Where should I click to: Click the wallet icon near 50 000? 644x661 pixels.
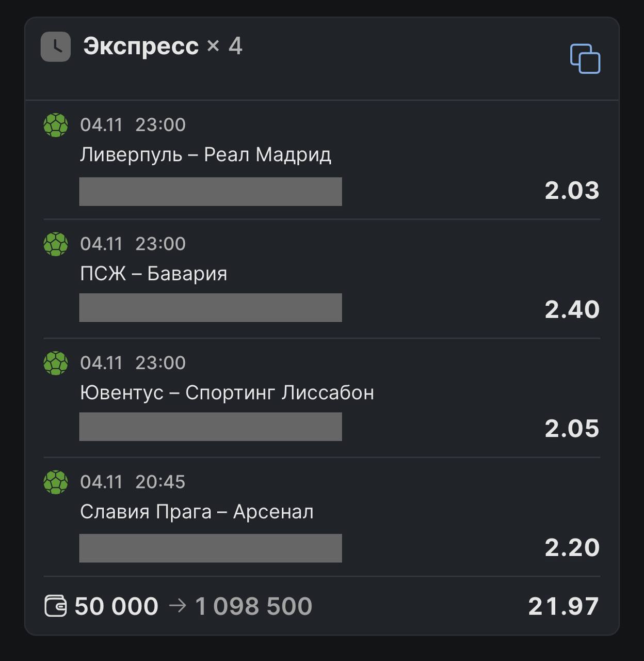coord(56,606)
